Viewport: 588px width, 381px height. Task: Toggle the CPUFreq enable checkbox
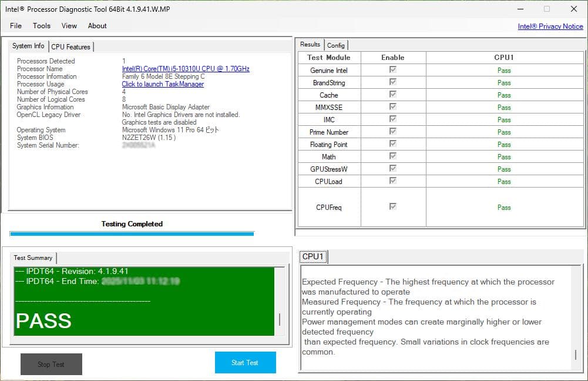tap(392, 206)
